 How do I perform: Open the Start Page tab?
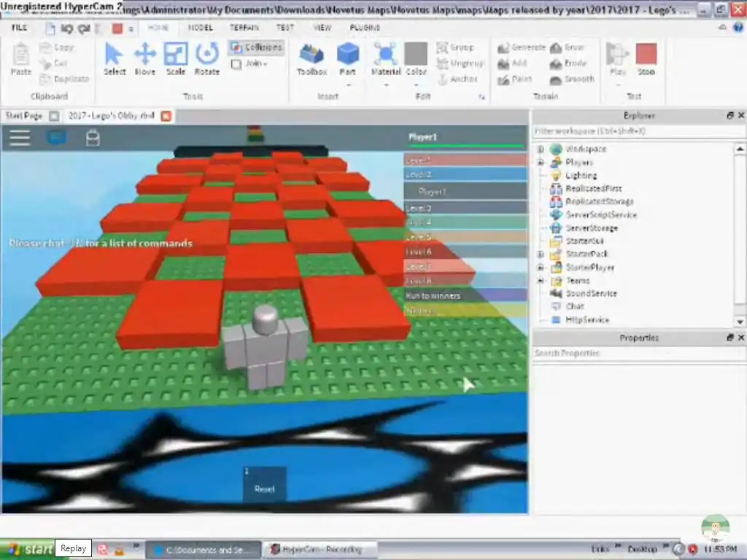pyautogui.click(x=24, y=116)
